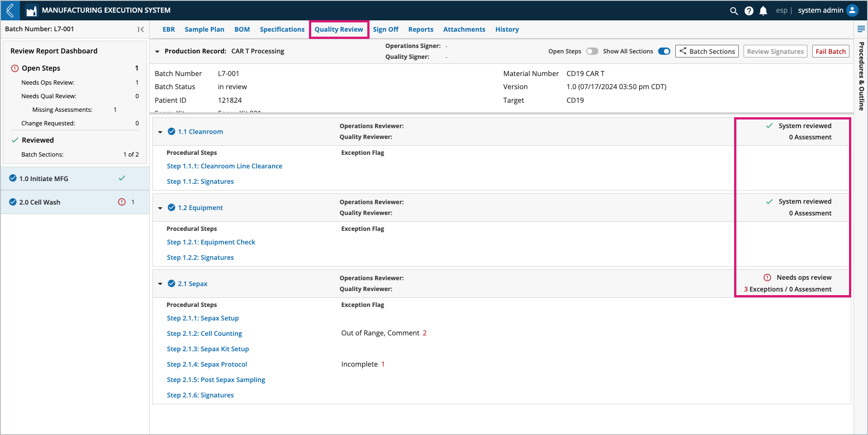Open the 1.2 Equipment section link

click(x=200, y=208)
